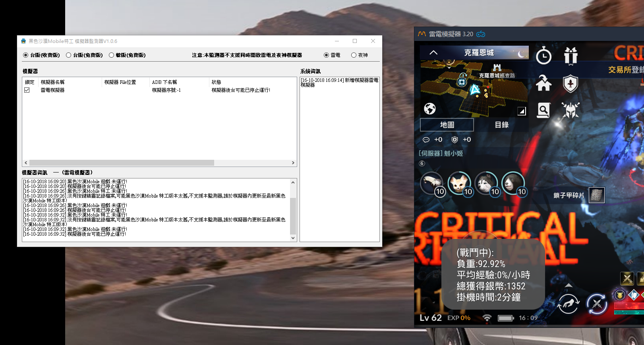Select the 韓版(免費版) radio button

point(112,55)
